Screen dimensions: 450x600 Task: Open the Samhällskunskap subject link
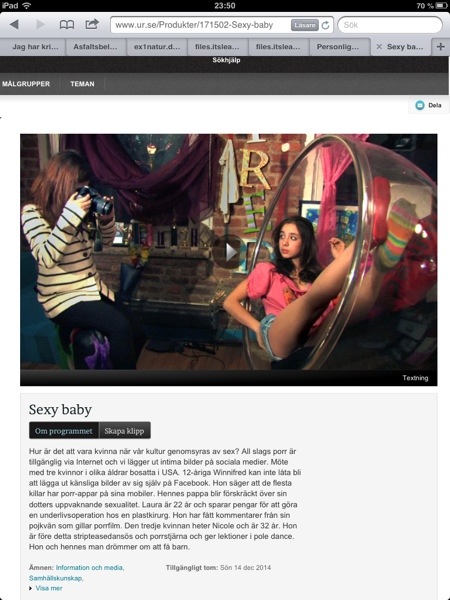[56, 578]
